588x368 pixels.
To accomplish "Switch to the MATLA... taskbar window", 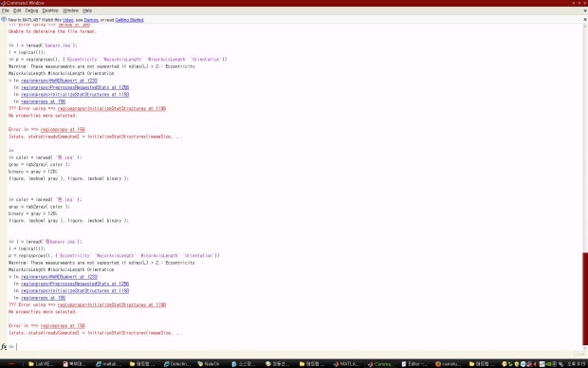I will tap(346, 364).
